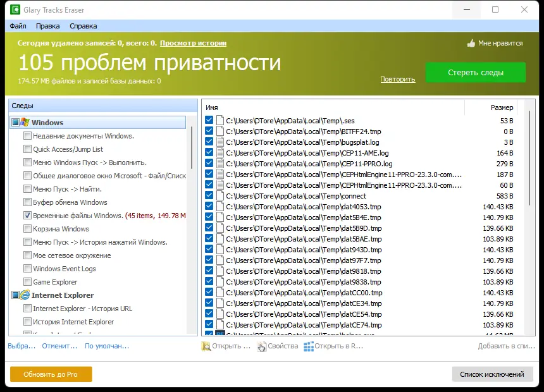This screenshot has width=544, height=392.
Task: Open the Файл menu
Action: pyautogui.click(x=18, y=26)
